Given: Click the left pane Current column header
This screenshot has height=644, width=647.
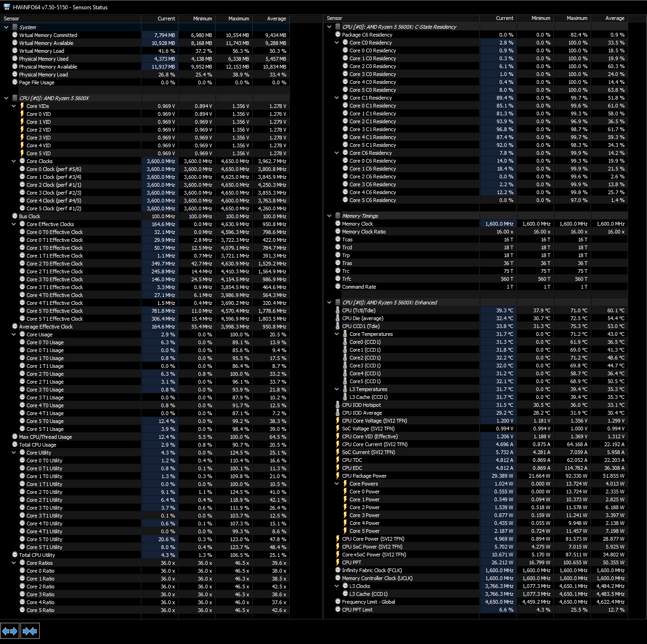Looking at the screenshot, I should [x=159, y=19].
